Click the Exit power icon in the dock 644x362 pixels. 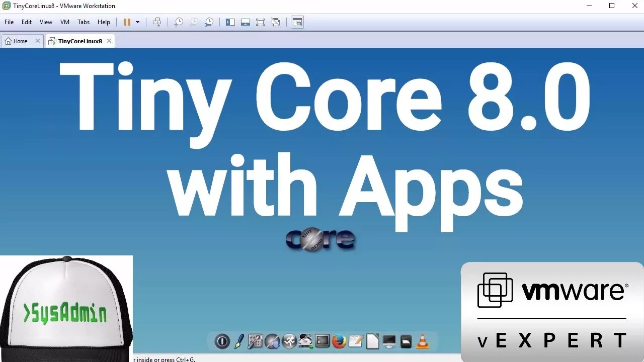click(x=222, y=341)
